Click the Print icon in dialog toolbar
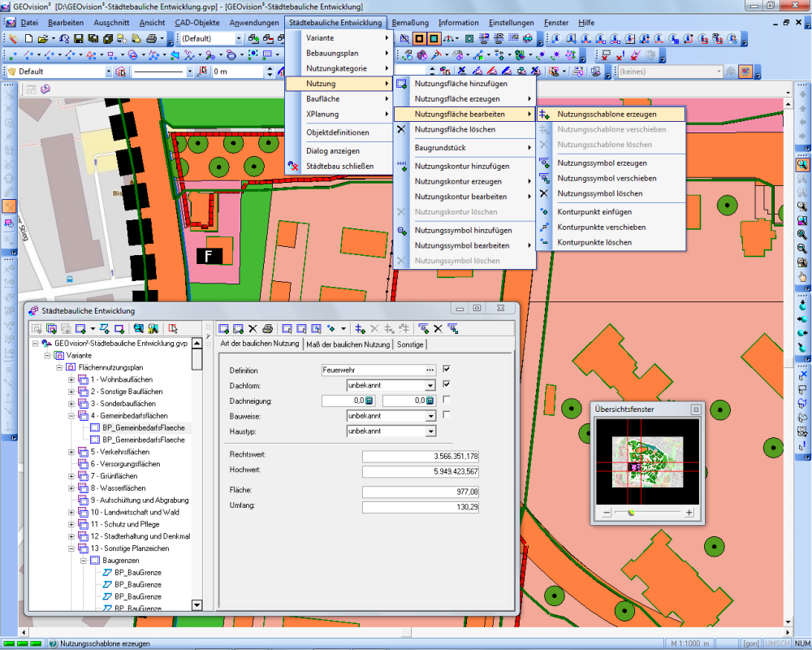This screenshot has width=812, height=650. coord(267,328)
